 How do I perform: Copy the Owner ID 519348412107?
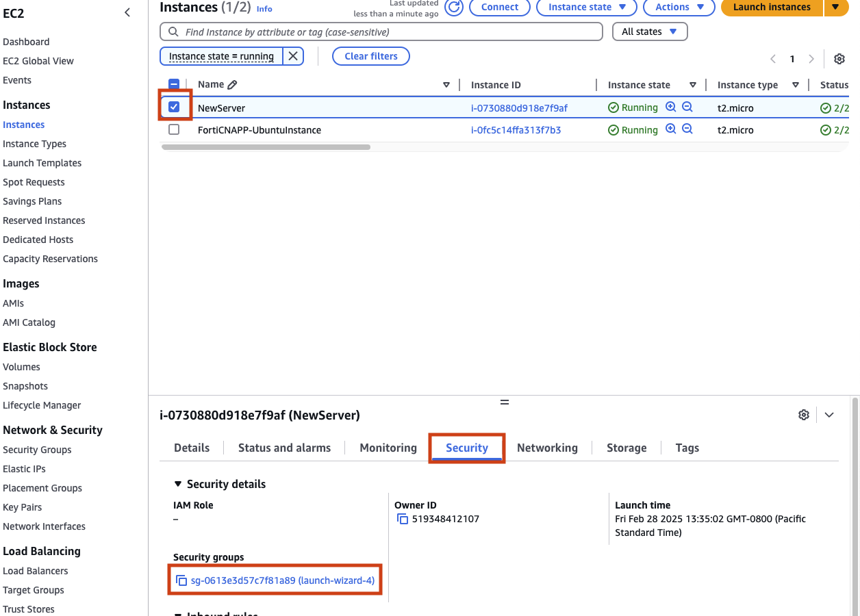(x=403, y=519)
